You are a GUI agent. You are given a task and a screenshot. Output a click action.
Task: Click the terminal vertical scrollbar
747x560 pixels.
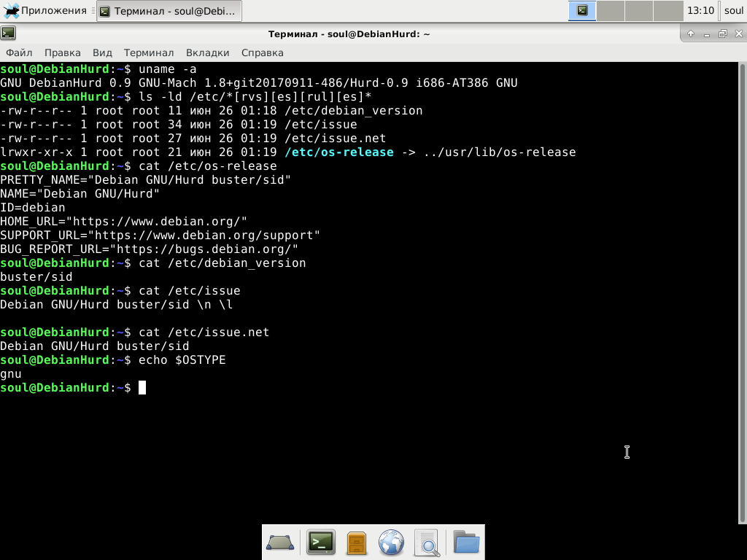click(742, 293)
